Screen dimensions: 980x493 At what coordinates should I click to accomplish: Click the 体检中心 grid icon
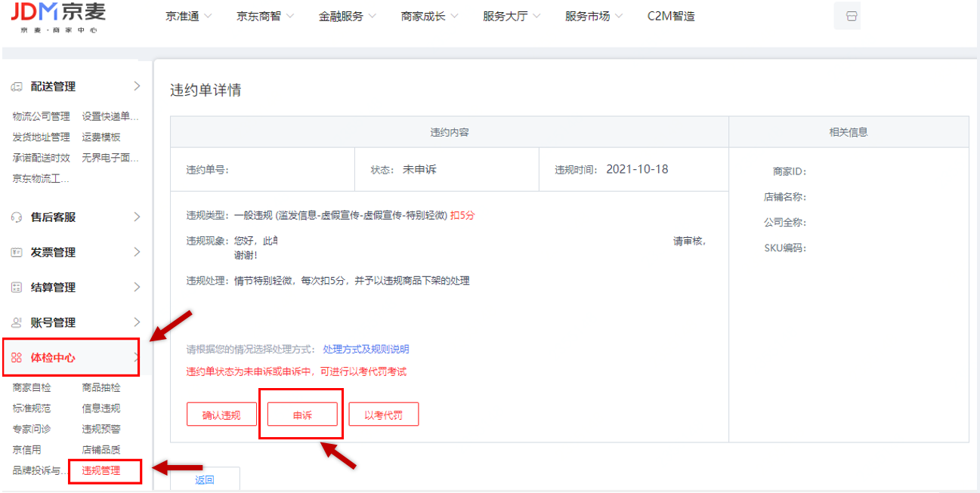pos(17,358)
